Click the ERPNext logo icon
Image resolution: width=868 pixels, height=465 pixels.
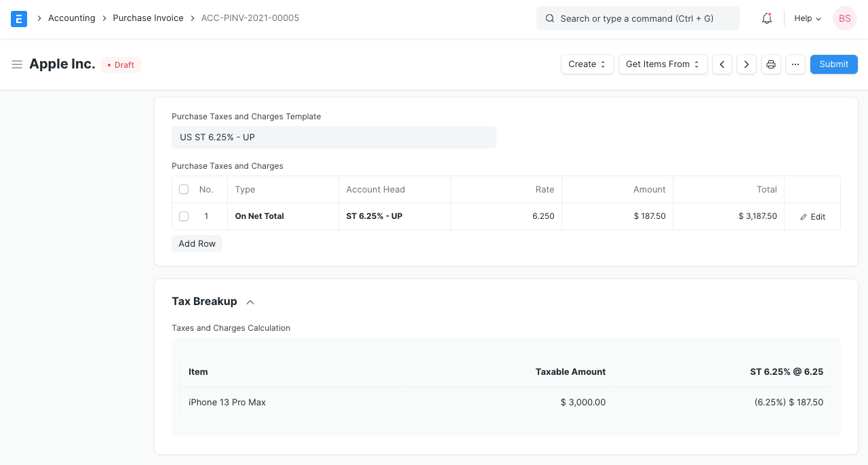click(x=18, y=18)
